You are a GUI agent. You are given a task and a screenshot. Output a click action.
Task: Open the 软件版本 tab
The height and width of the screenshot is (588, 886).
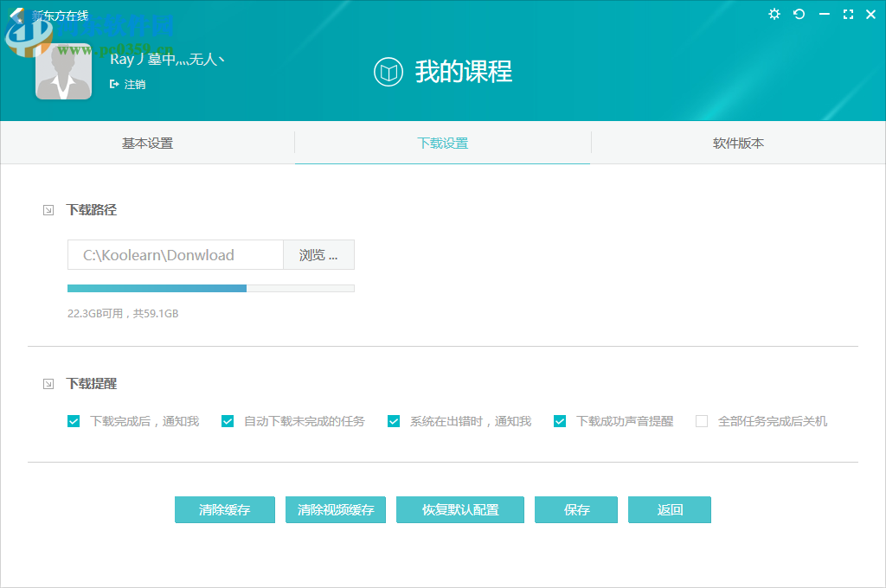tap(738, 143)
